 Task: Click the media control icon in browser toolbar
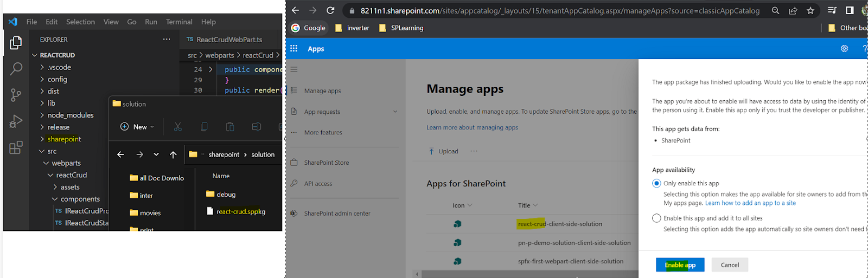click(832, 10)
